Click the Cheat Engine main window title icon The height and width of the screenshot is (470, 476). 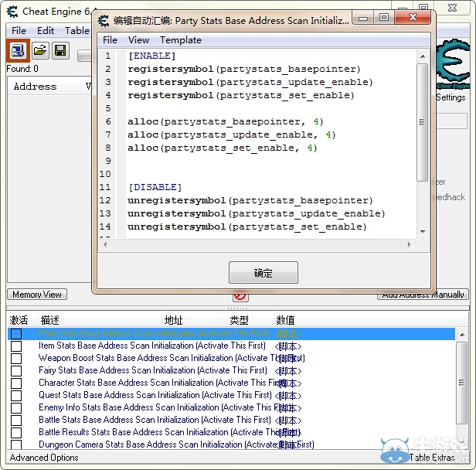(12, 12)
